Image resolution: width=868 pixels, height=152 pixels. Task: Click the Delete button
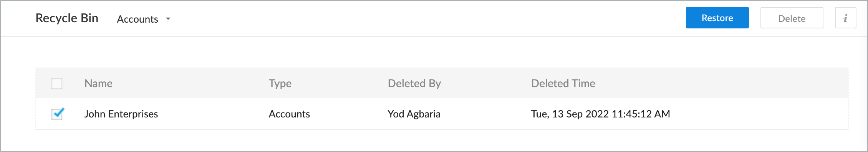(x=792, y=18)
